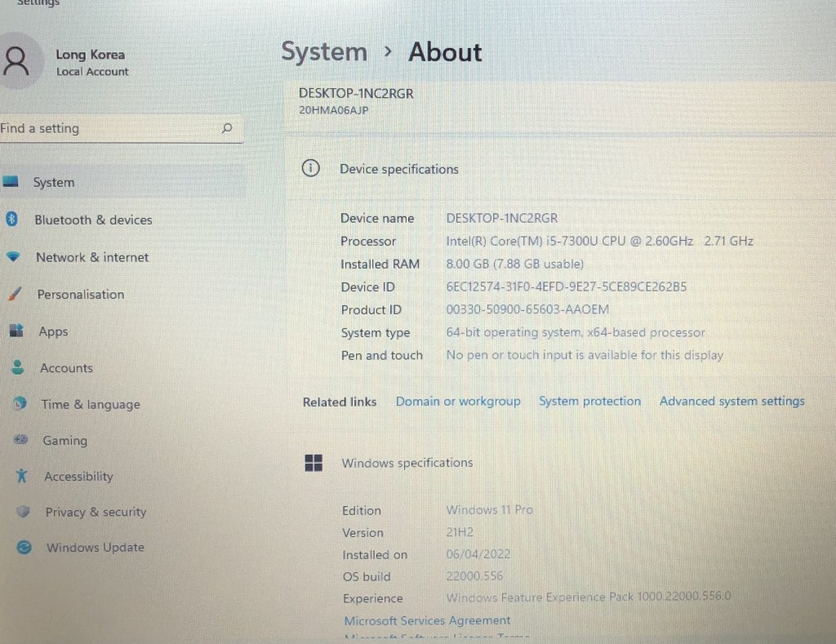Select the Installed RAM value 8.00 GB
This screenshot has height=644, width=836.
pyautogui.click(x=514, y=264)
